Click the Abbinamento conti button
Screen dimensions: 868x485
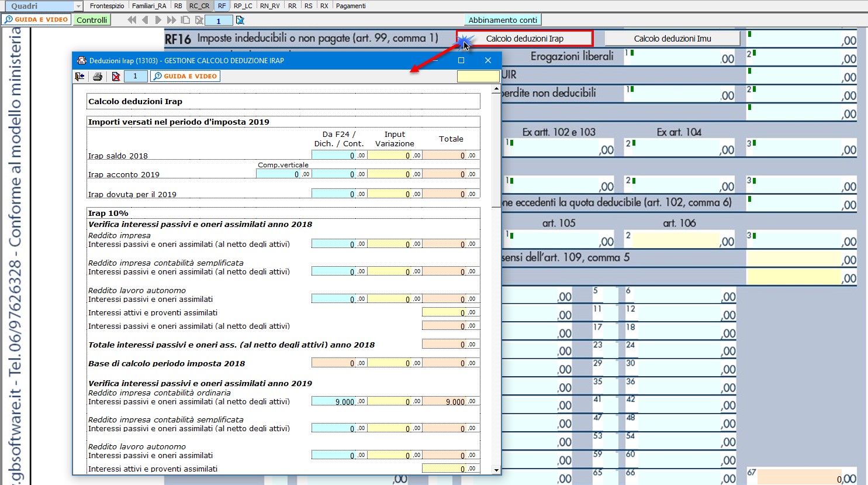(x=503, y=20)
